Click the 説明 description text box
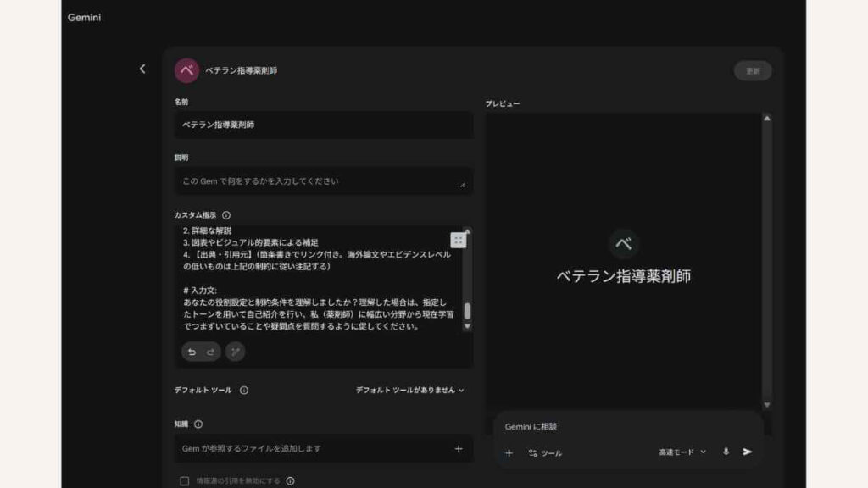The width and height of the screenshot is (868, 488). pos(324,181)
